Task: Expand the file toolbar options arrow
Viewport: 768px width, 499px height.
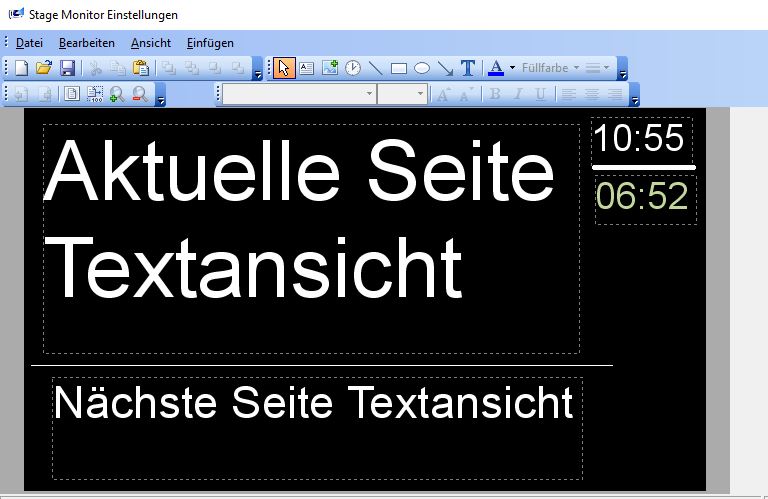Action: click(258, 69)
